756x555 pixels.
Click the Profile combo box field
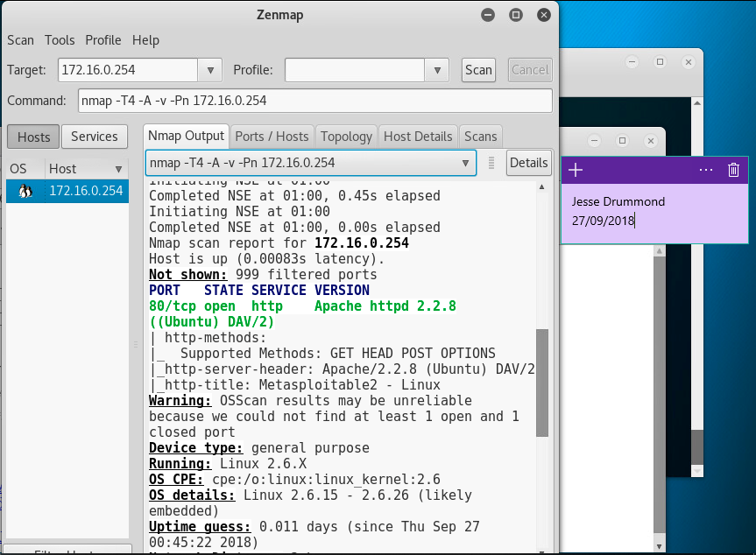click(x=355, y=70)
